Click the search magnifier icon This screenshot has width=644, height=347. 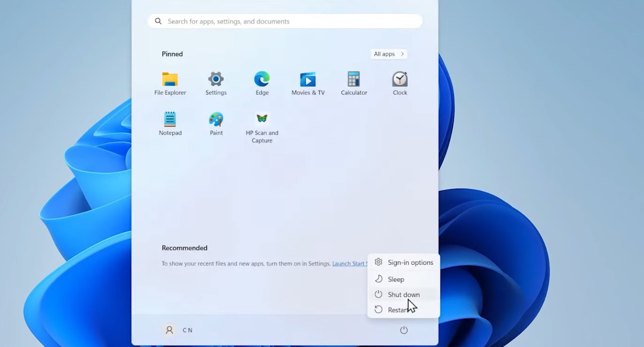(x=158, y=21)
